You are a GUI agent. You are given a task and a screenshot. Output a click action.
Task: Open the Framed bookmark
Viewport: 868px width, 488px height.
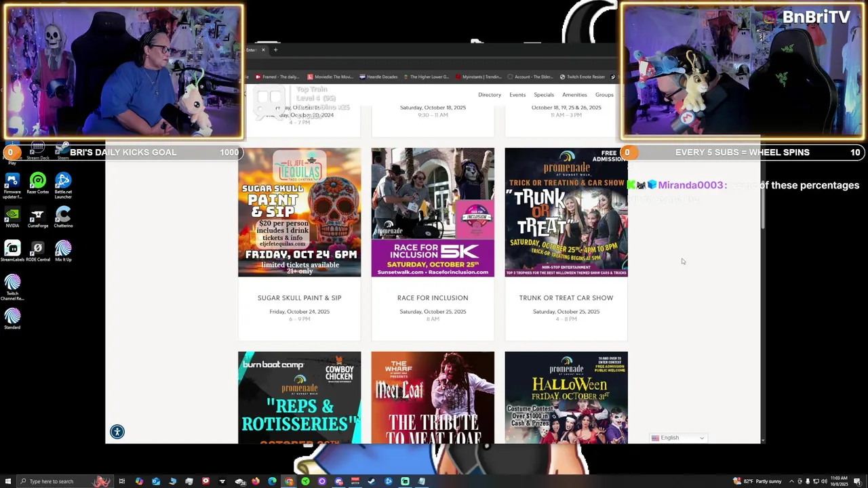pyautogui.click(x=277, y=77)
